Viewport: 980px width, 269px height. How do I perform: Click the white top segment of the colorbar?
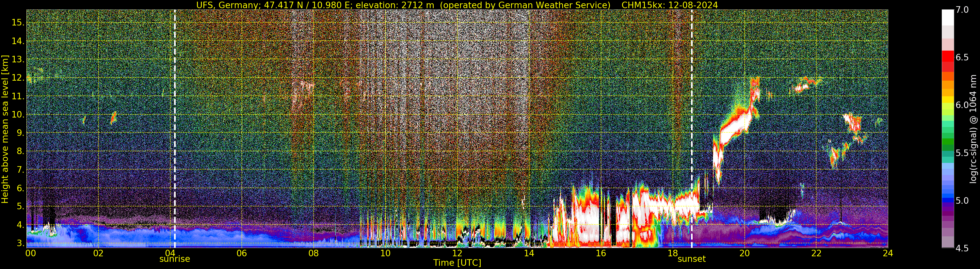(x=948, y=18)
